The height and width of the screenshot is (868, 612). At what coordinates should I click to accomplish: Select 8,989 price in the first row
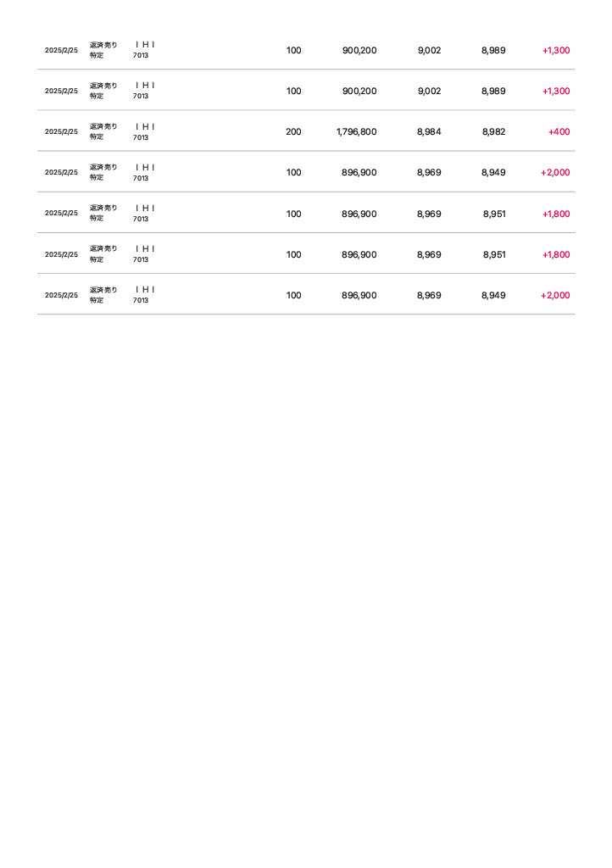pos(493,51)
